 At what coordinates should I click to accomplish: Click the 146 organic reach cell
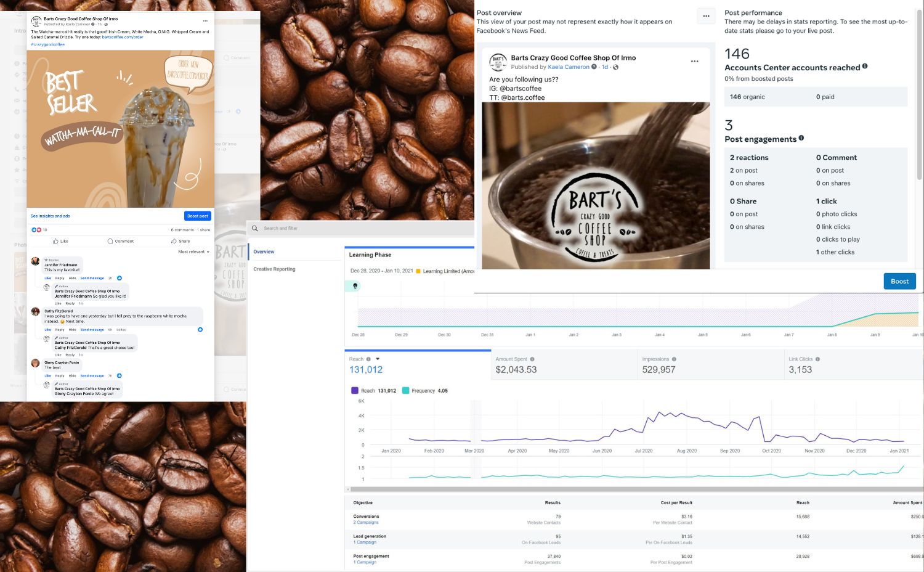coord(747,97)
